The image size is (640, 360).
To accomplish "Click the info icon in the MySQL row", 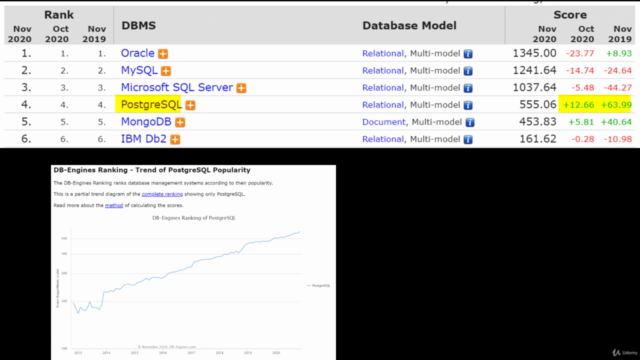I will click(x=468, y=71).
